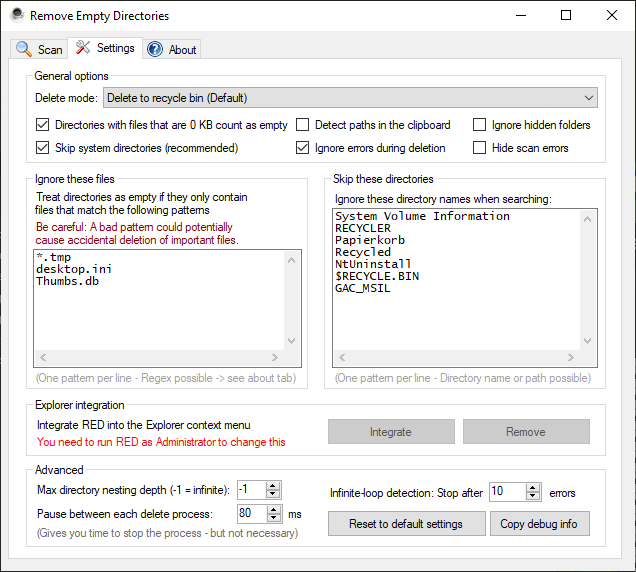The width and height of the screenshot is (636, 572).
Task: Enable Detect paths in the clipboard
Action: [x=302, y=125]
